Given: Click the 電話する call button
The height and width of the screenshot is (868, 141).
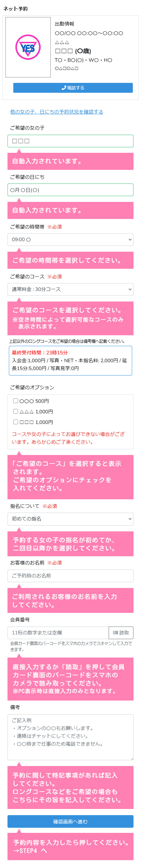Looking at the screenshot, I should pos(73,88).
